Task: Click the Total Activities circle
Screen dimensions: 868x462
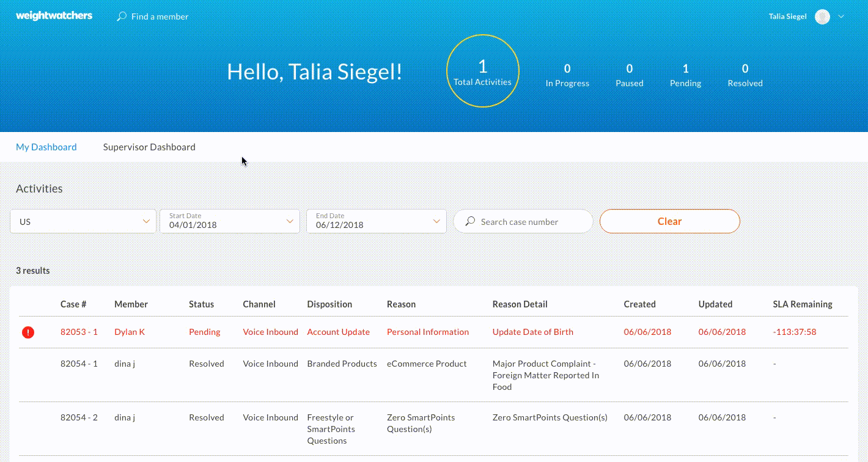Action: (x=483, y=71)
